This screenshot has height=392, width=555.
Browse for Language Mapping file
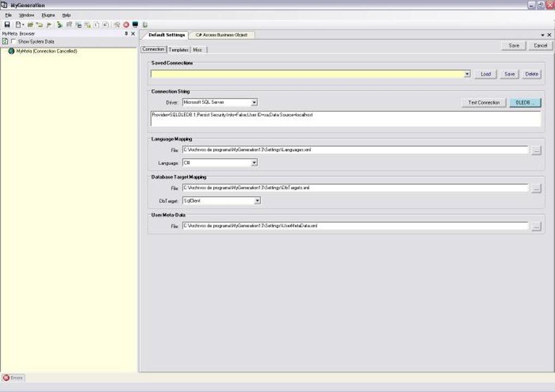[x=536, y=151]
